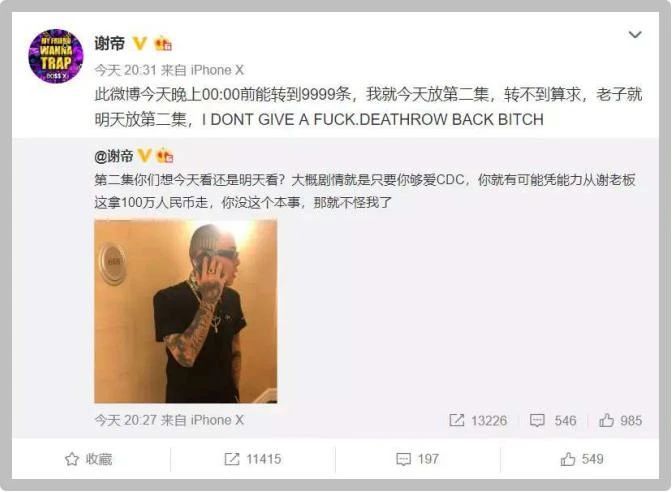Enlarge the tattooed man photo thumbnail
Viewport: 672px width, 492px height.
(x=186, y=312)
